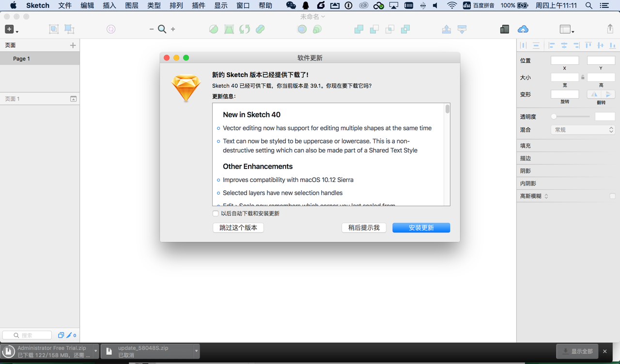Screen dimensions: 620x364
Task: Click the Scale tool icon
Action: (317, 30)
